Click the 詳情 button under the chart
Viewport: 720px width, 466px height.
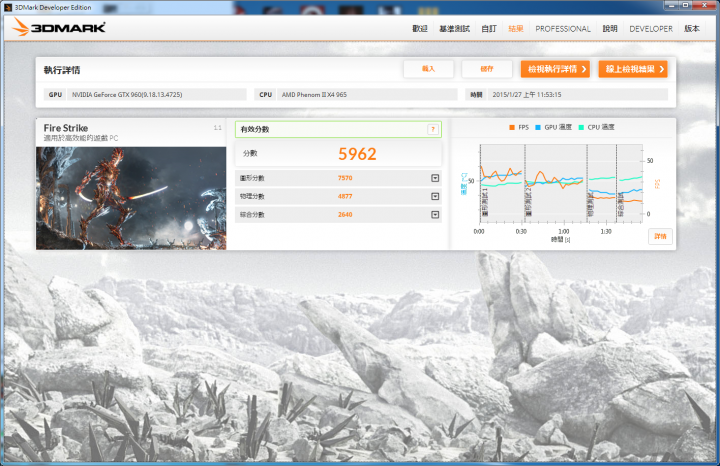click(660, 236)
